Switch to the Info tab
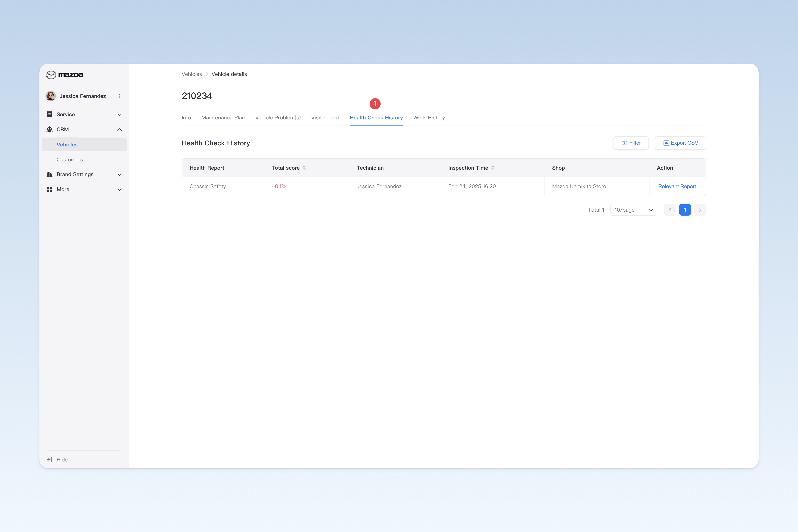This screenshot has width=798, height=532. click(x=186, y=117)
